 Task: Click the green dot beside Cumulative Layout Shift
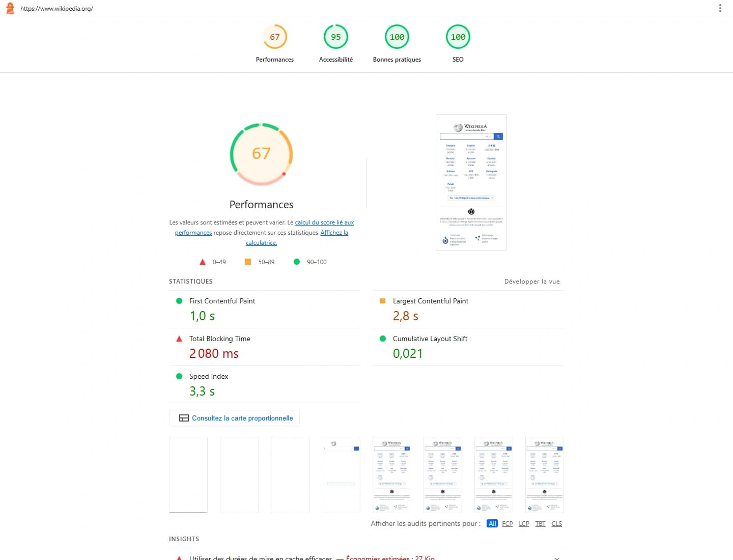(383, 339)
